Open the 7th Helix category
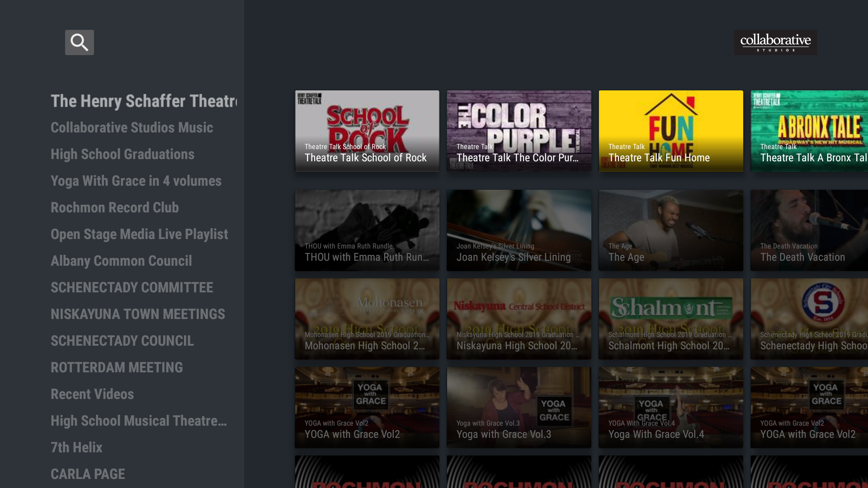 (x=76, y=447)
